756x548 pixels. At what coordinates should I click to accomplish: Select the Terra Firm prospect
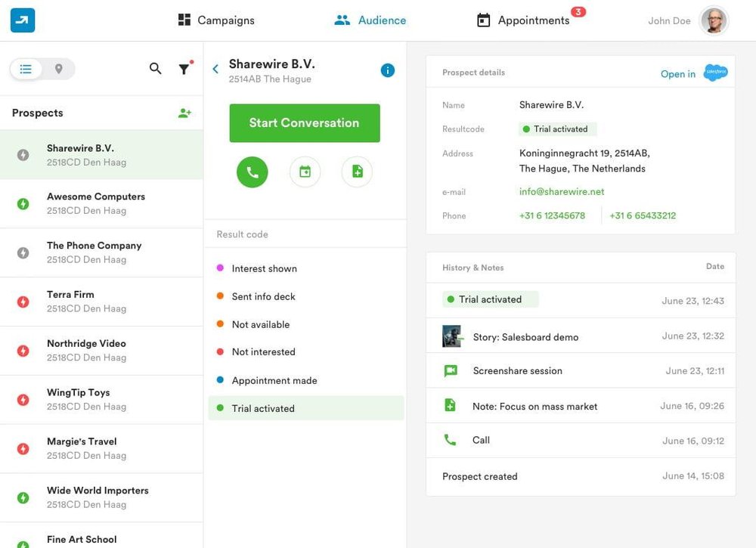click(x=102, y=300)
